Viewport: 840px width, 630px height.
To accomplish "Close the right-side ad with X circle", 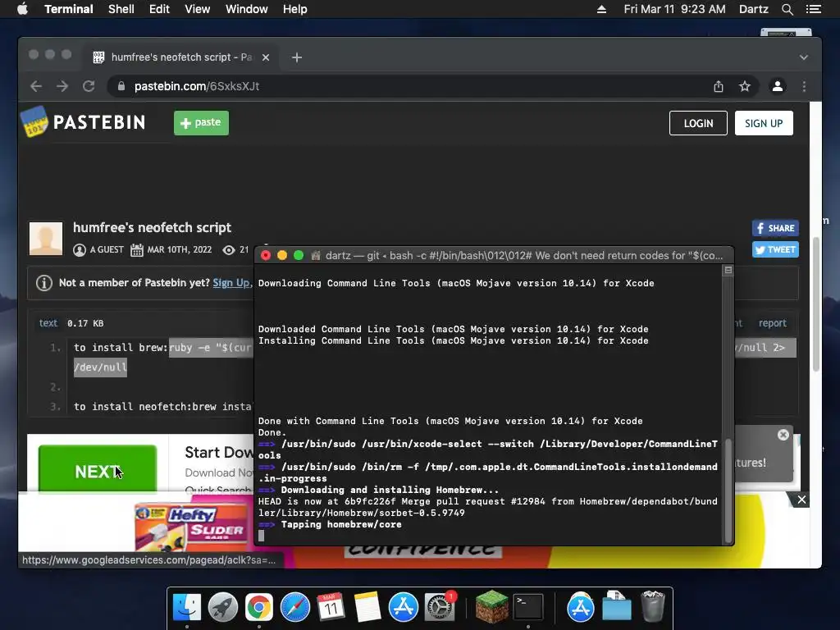I will pos(783,435).
